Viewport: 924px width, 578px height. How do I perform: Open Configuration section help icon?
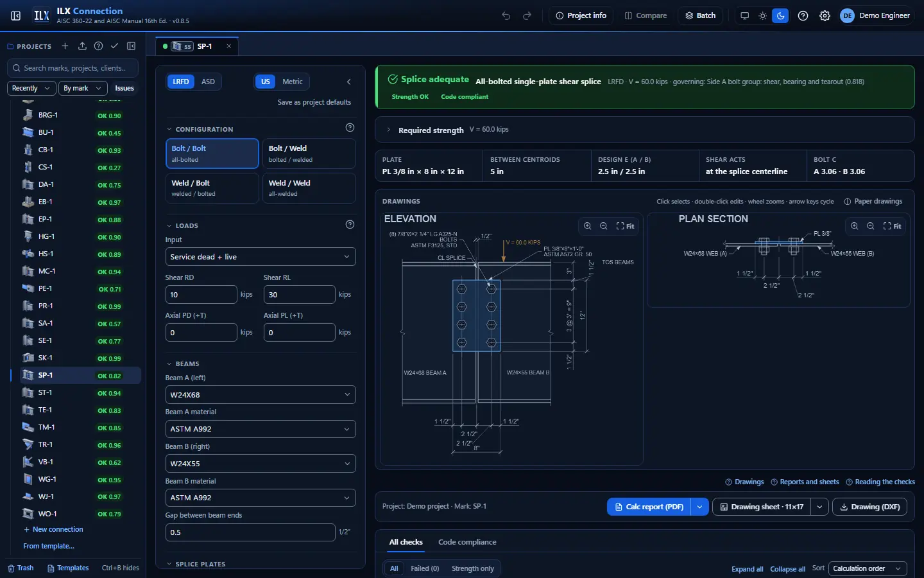[x=350, y=127]
